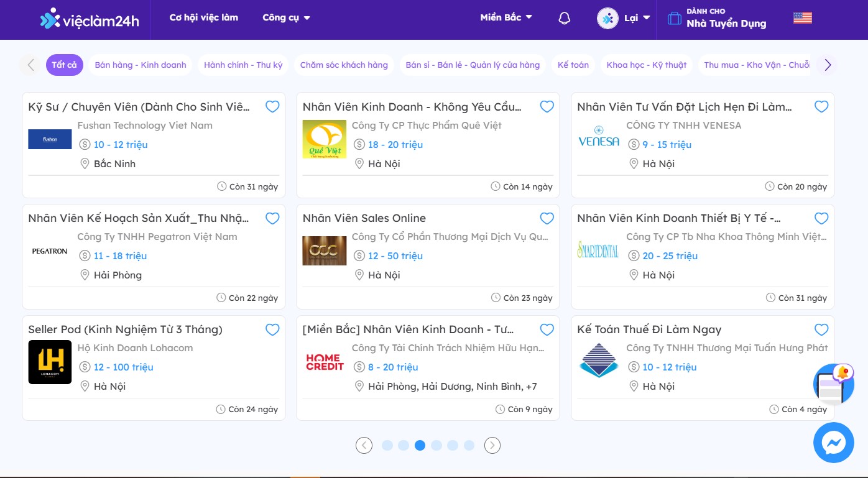Go to next job page arrow
Image resolution: width=868 pixels, height=478 pixels.
click(492, 445)
